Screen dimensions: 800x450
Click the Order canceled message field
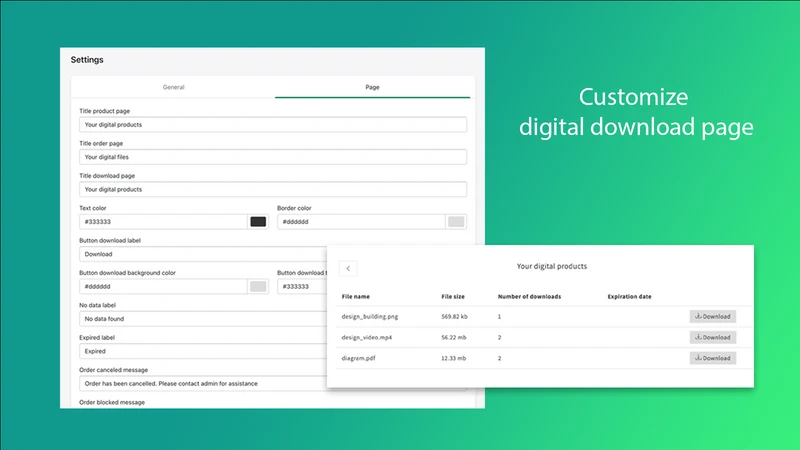pos(203,384)
